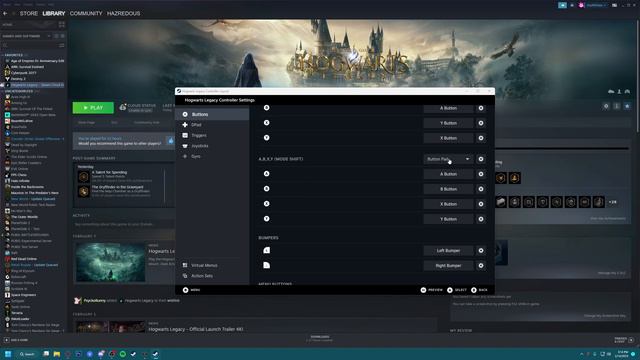Open File Explorer from the taskbar
Screen dimensions: 640x360
click(57, 354)
